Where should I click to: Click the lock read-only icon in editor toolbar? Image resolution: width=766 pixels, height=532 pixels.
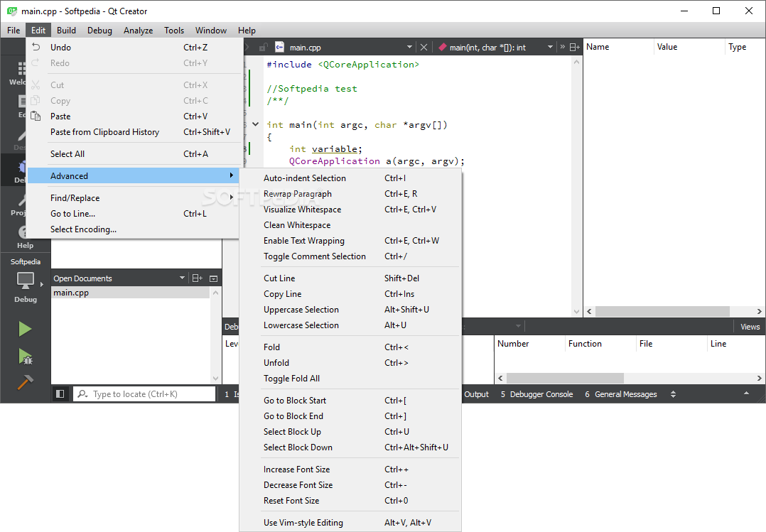click(x=263, y=48)
